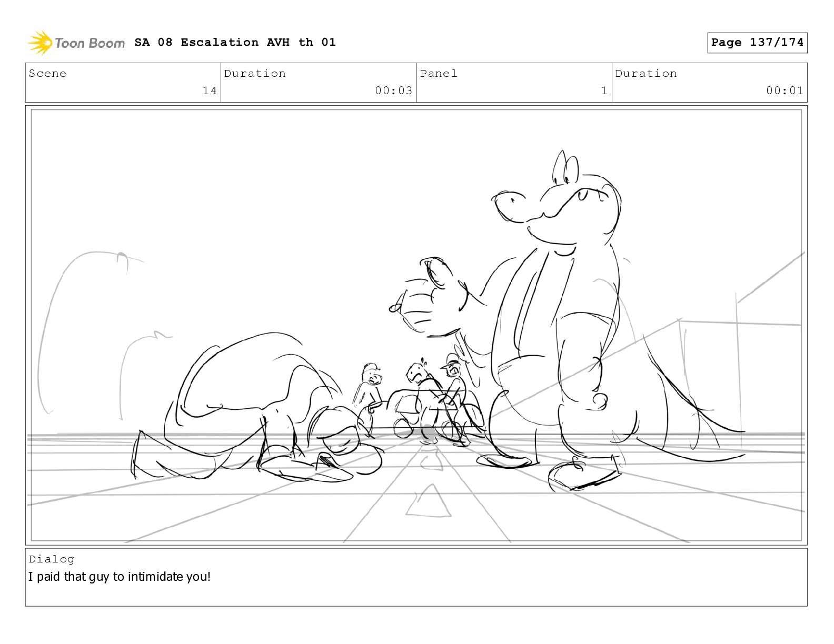Select scene number '14'
Viewport: 834px width, 644px height.
tap(210, 90)
